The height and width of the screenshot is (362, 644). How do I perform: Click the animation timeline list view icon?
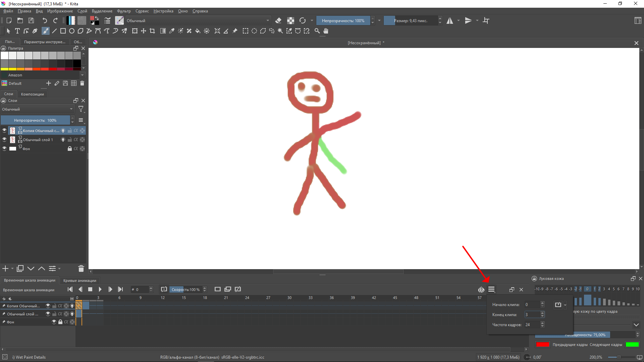click(x=491, y=289)
